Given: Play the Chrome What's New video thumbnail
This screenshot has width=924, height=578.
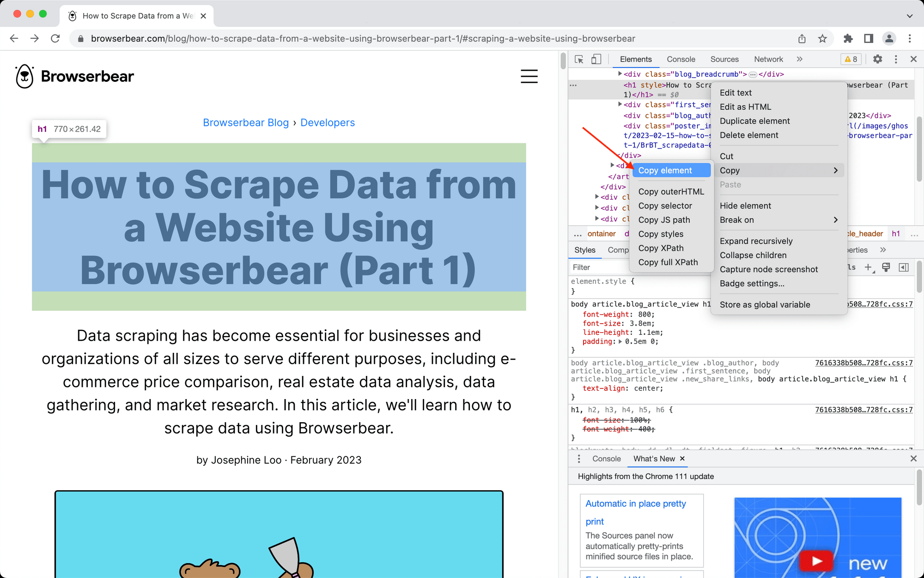Looking at the screenshot, I should tap(817, 560).
